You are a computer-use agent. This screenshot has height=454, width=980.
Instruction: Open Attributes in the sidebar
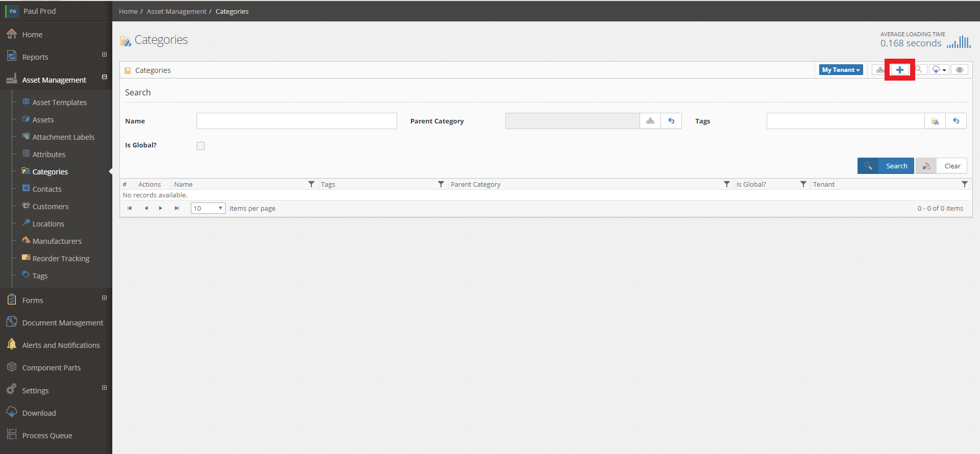click(49, 155)
